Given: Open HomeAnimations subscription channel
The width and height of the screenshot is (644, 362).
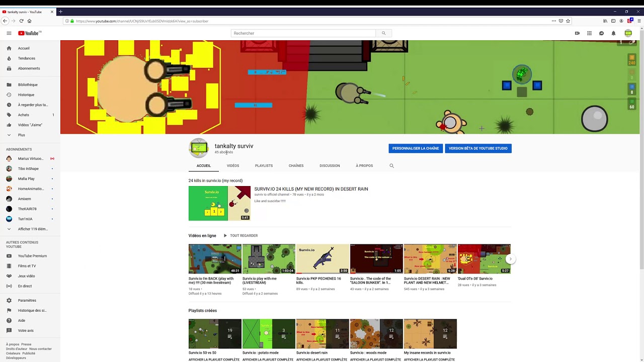Looking at the screenshot, I should pyautogui.click(x=30, y=189).
